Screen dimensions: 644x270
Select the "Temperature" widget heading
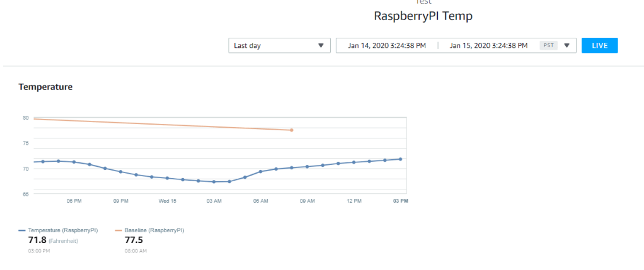point(45,87)
